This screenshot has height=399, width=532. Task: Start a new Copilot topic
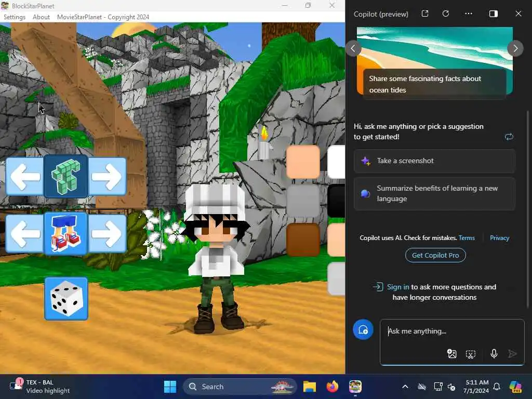363,329
